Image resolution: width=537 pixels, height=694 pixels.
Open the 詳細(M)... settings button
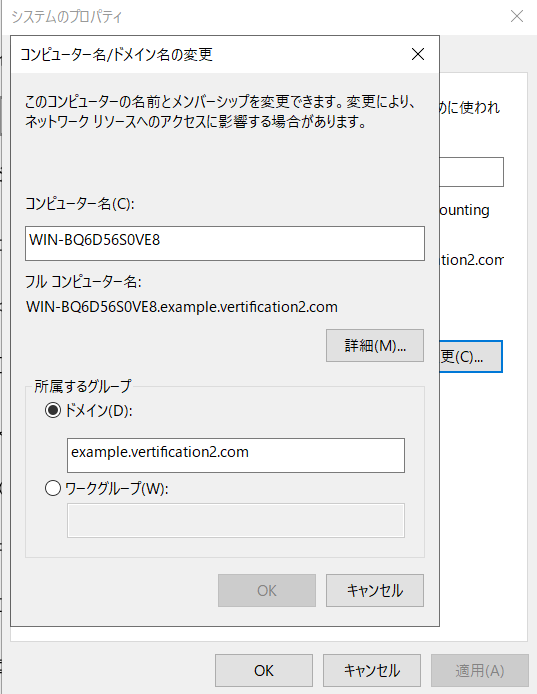375,345
